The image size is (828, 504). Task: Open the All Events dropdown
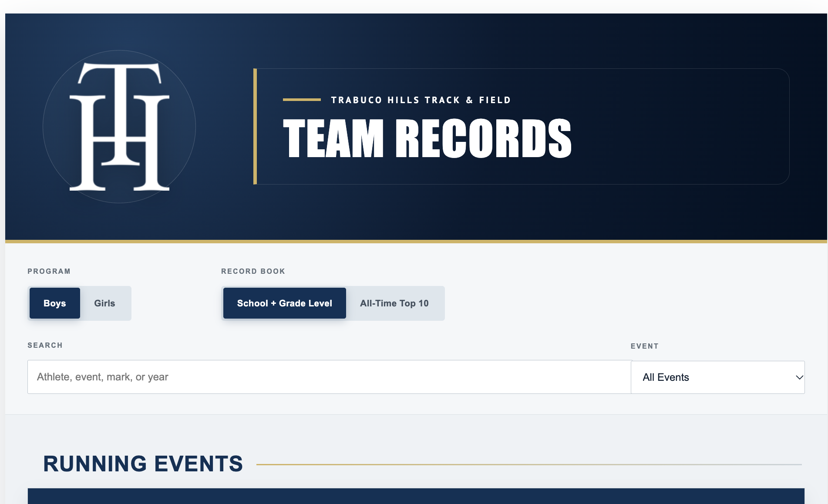click(717, 377)
